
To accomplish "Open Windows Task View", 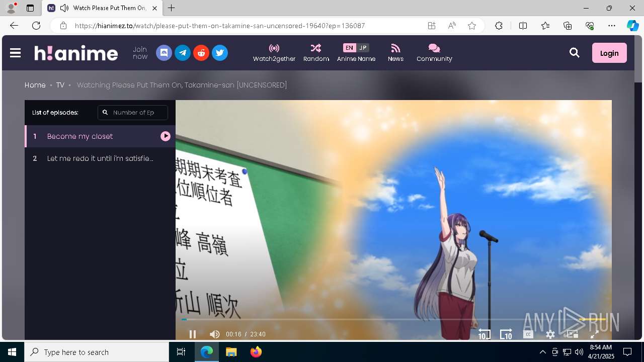I will (x=181, y=352).
